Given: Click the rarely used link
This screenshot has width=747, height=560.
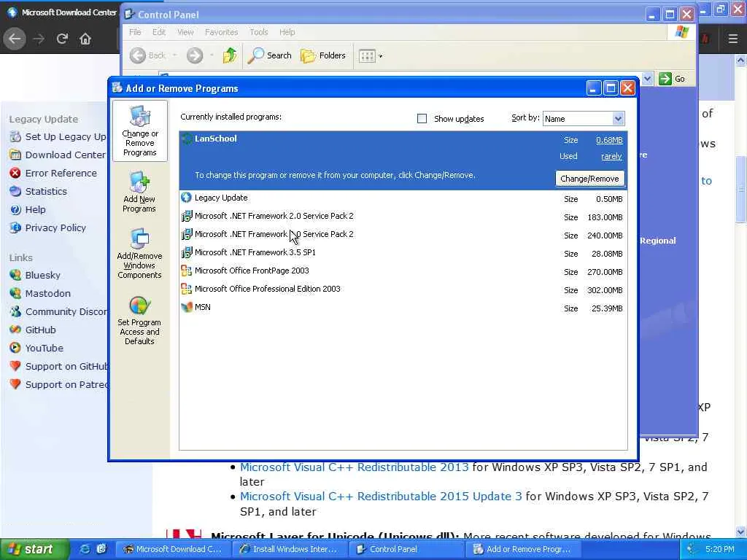Looking at the screenshot, I should click(x=611, y=156).
